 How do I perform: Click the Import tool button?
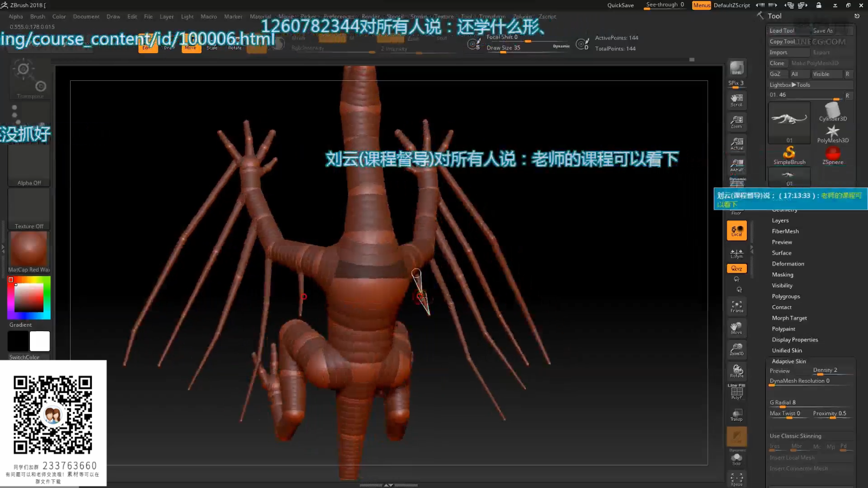click(789, 52)
